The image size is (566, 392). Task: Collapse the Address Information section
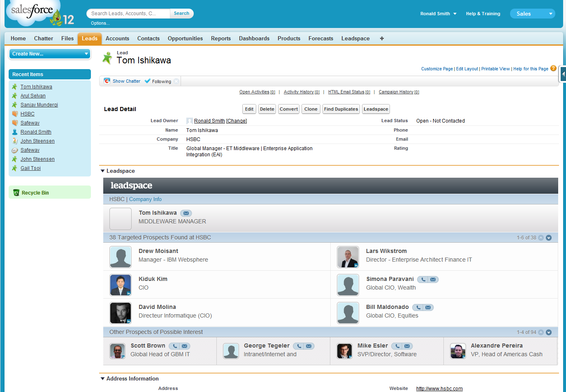coord(103,379)
